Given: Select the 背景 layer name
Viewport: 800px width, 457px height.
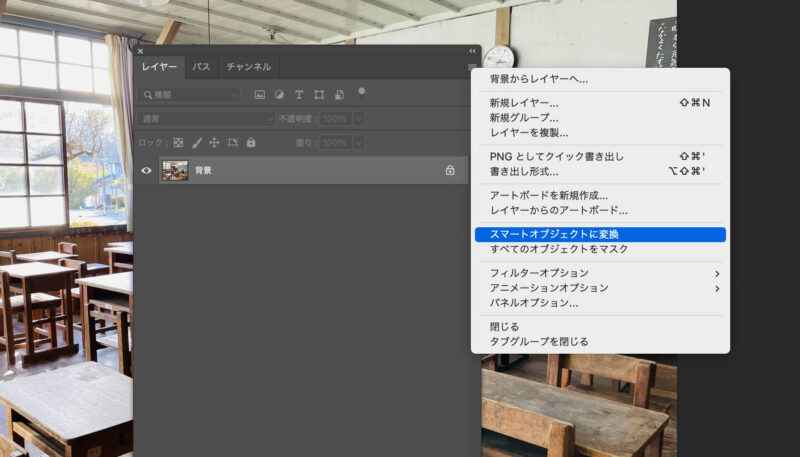Looking at the screenshot, I should pos(203,170).
